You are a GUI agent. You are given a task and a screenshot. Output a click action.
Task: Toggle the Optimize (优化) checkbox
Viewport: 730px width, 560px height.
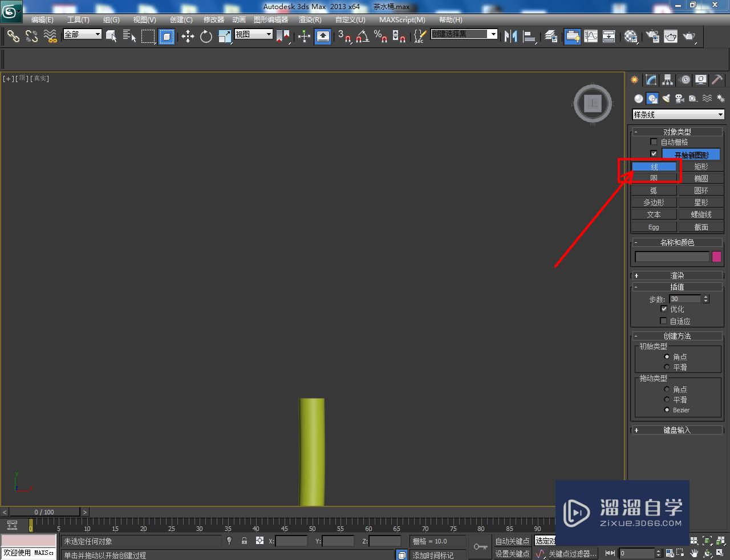pos(664,309)
